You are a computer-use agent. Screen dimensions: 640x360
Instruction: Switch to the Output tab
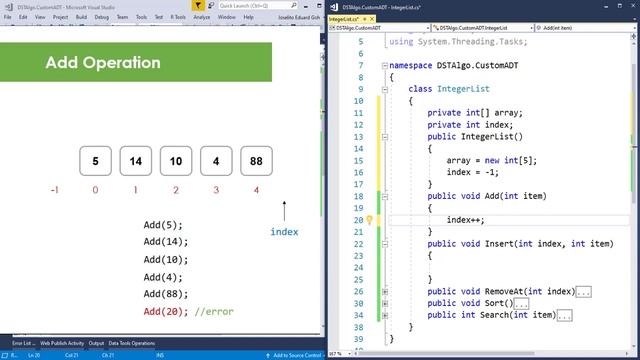pyautogui.click(x=96, y=343)
